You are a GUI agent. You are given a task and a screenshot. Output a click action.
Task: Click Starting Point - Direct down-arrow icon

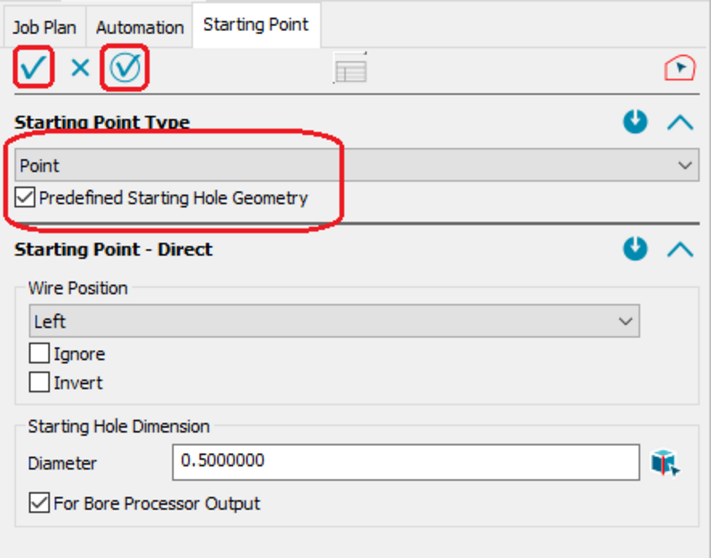click(x=635, y=249)
